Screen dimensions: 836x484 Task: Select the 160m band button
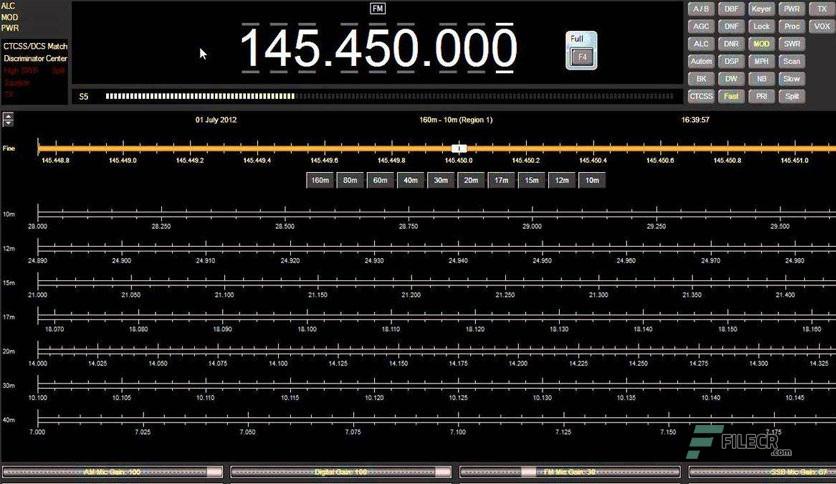320,180
